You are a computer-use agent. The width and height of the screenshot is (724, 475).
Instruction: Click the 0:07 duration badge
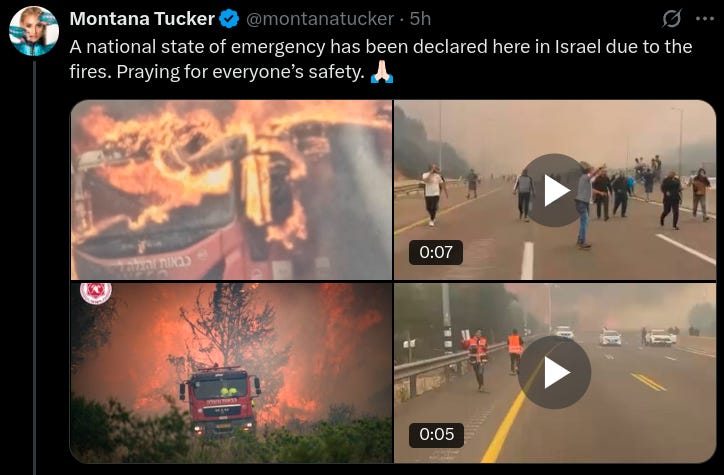coord(436,252)
